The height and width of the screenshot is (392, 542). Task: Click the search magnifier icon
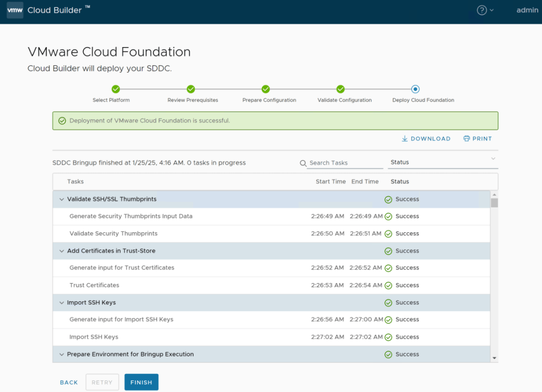[303, 163]
